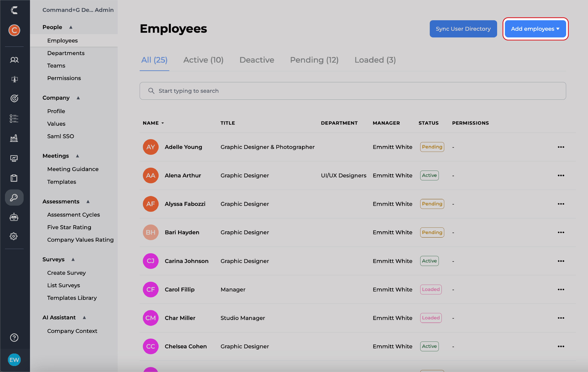Click the company factory icon in sidebar
The height and width of the screenshot is (372, 588).
coord(14,138)
